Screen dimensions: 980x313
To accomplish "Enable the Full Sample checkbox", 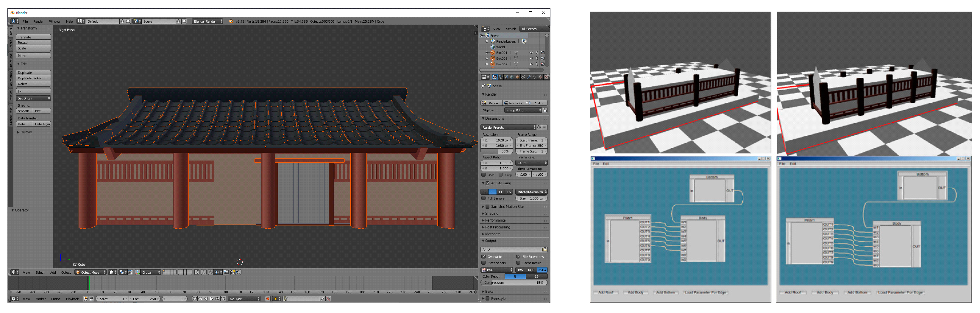I will pyautogui.click(x=483, y=198).
